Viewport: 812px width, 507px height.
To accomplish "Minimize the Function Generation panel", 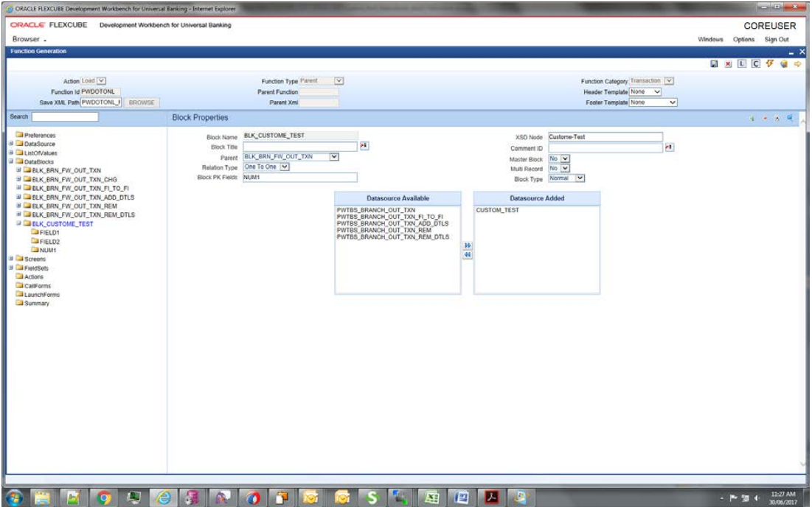I will pos(791,52).
